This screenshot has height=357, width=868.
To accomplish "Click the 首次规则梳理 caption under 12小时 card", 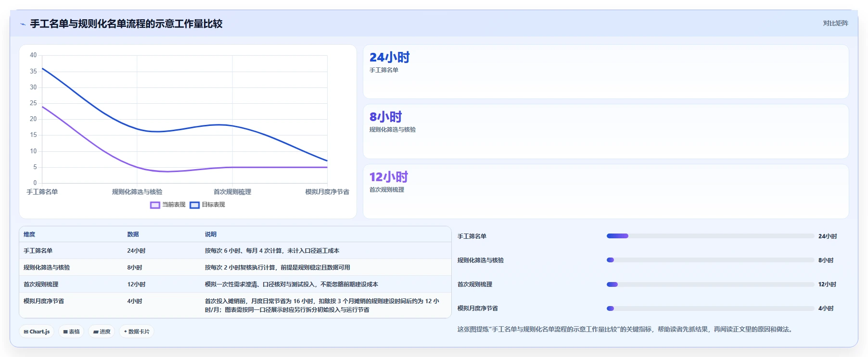I will 386,190.
